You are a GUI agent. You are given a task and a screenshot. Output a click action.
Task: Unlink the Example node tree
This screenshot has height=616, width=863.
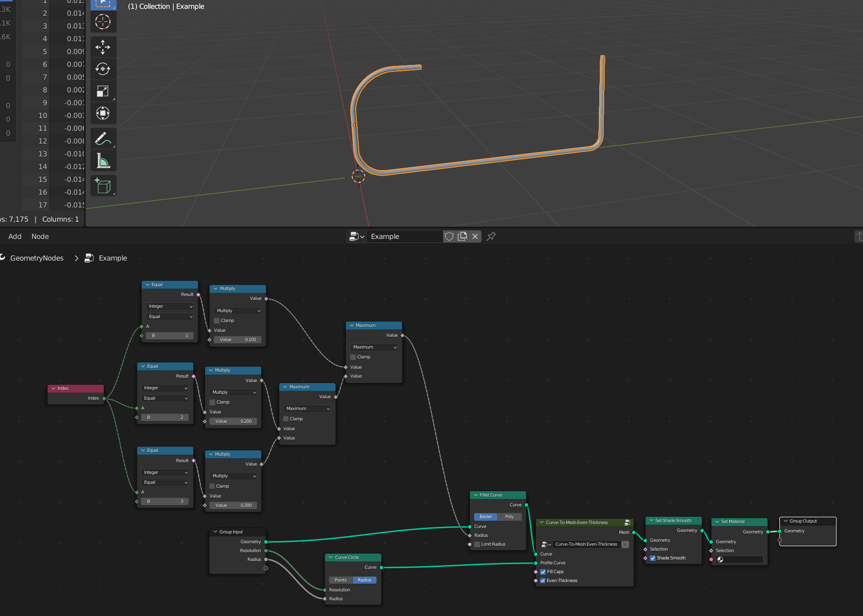475,236
